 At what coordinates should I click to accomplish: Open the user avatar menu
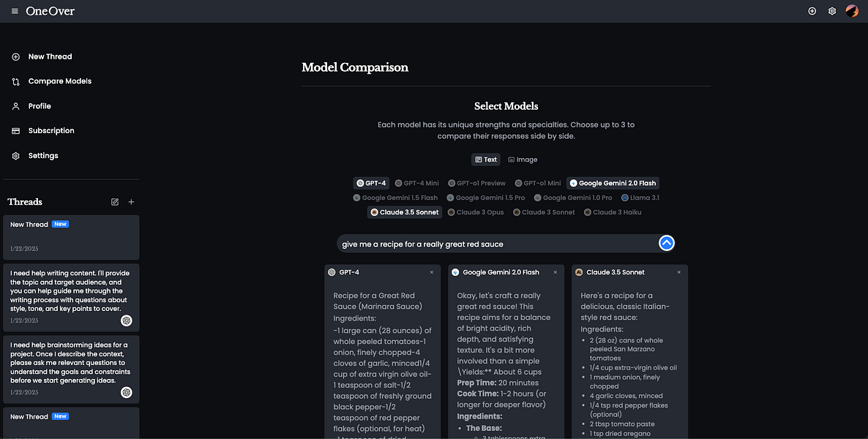click(x=852, y=11)
